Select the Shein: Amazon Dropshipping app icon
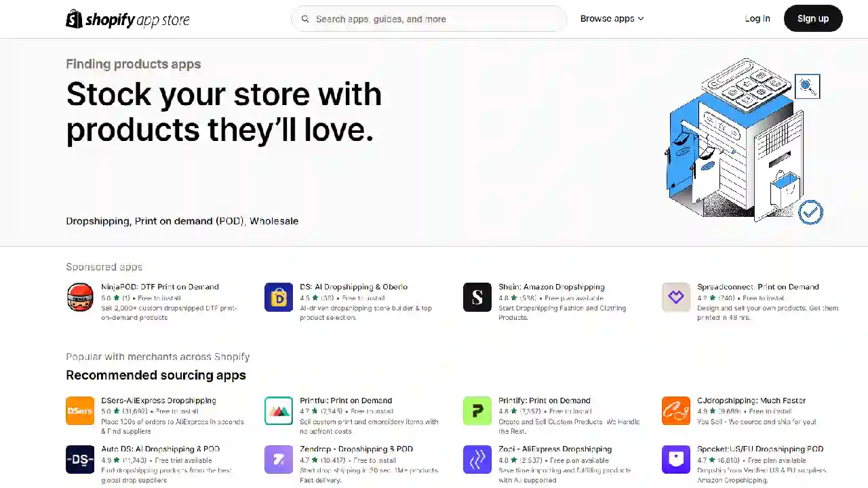Viewport: 868px width, 488px height. pyautogui.click(x=477, y=297)
